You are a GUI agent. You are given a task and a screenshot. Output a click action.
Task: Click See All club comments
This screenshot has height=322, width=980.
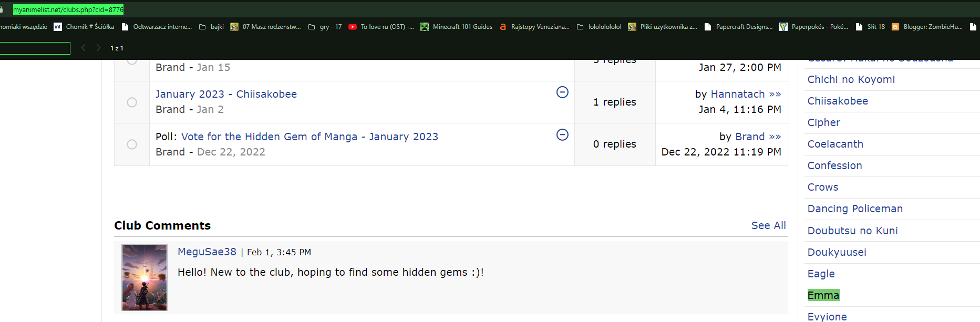[768, 225]
